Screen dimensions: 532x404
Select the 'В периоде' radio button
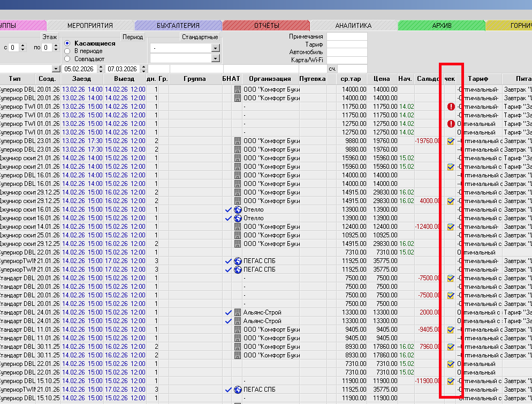67,51
